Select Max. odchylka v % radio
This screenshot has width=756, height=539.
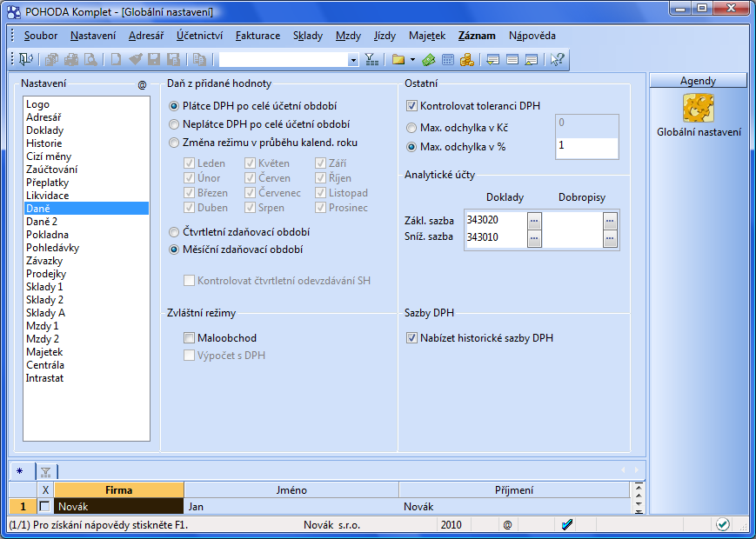[411, 147]
